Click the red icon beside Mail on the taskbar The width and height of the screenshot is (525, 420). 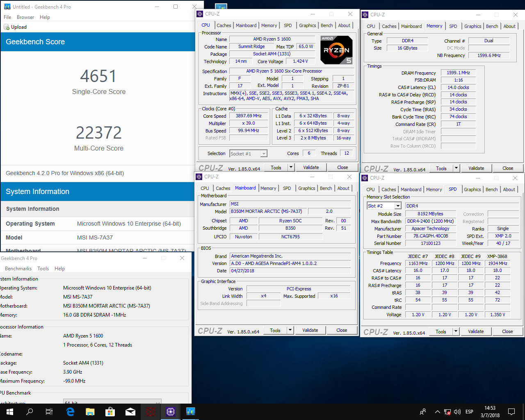[x=151, y=412]
